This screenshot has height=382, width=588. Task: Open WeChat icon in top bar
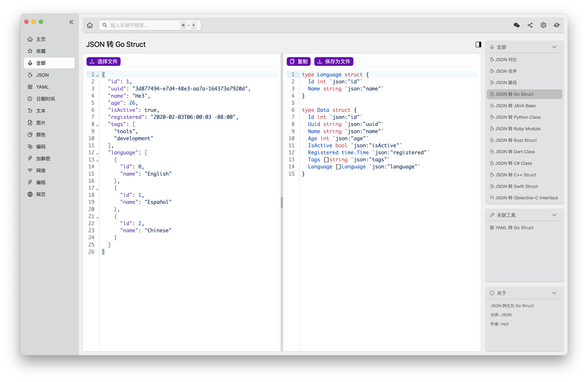coord(516,25)
